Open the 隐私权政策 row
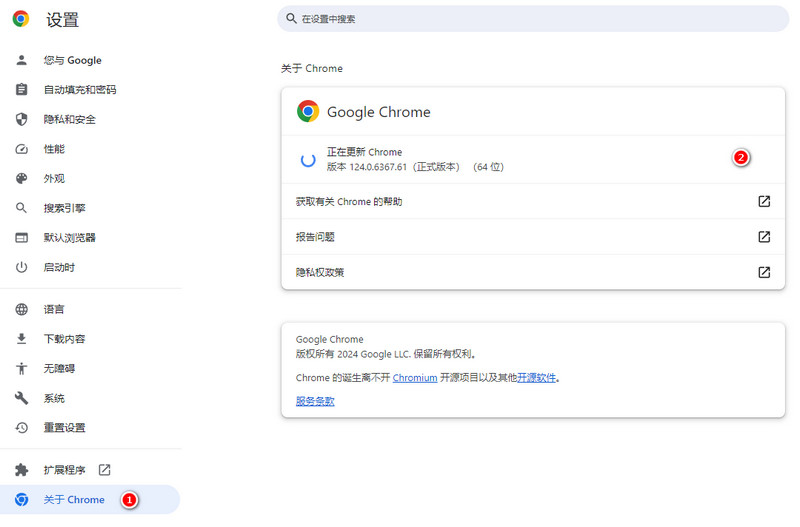The height and width of the screenshot is (527, 800). 533,272
